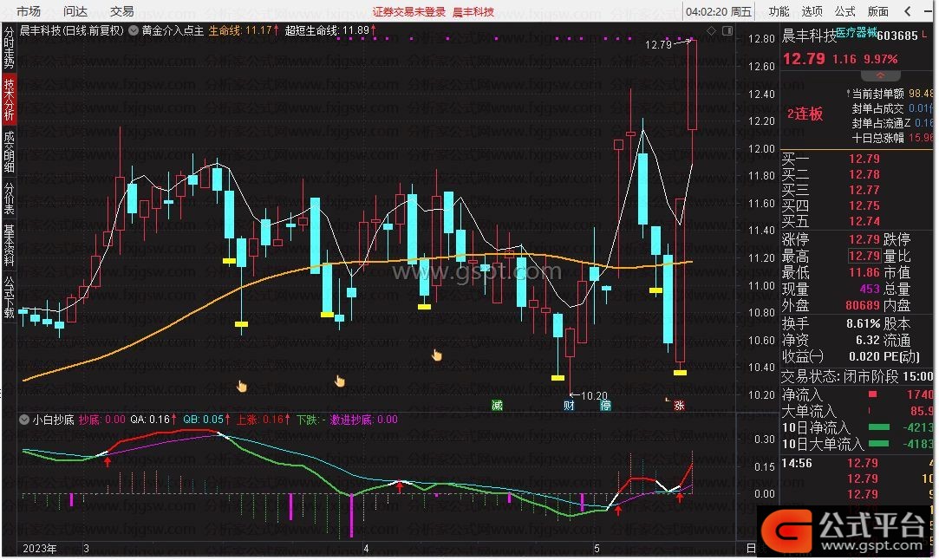
Task: Click the 十日总涨幅 row
Action: (892, 139)
